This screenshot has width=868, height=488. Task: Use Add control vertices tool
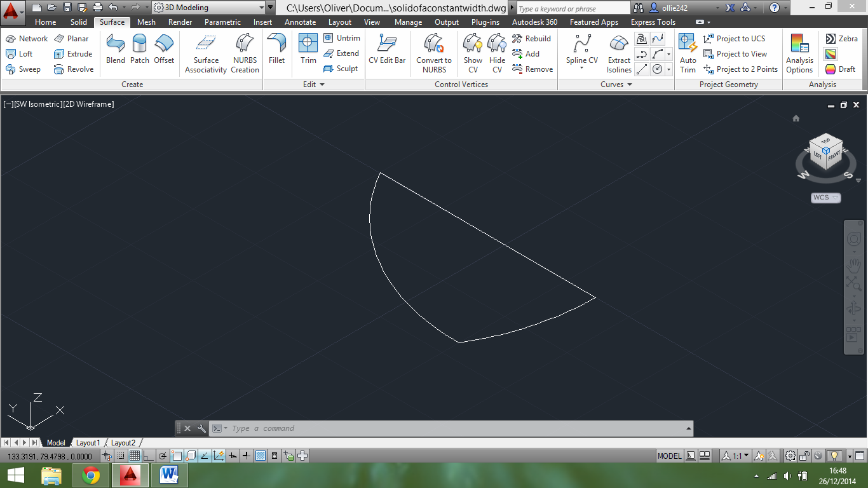526,54
